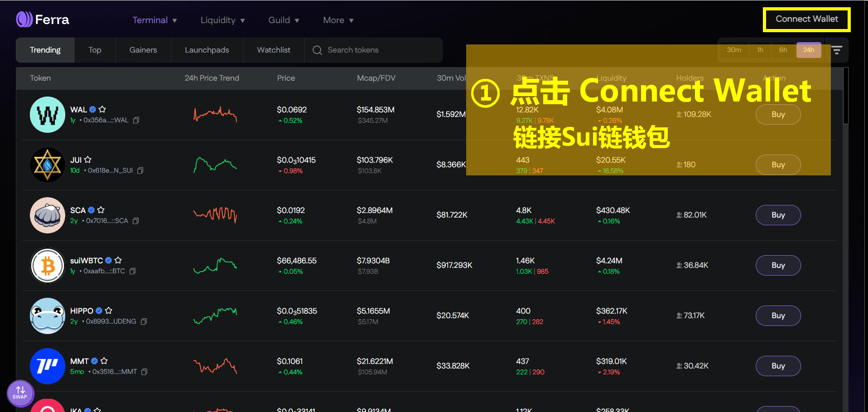Copy the WAL contract address
868x412 pixels.
(x=136, y=120)
